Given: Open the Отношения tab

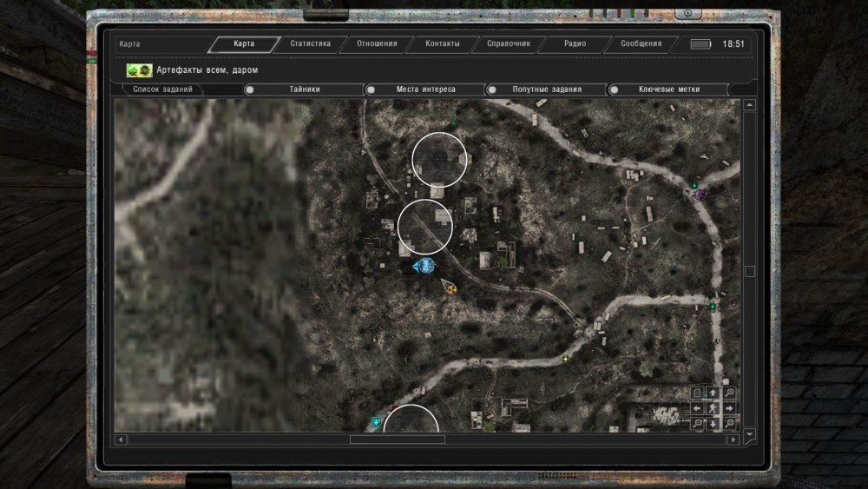Looking at the screenshot, I should coord(377,43).
